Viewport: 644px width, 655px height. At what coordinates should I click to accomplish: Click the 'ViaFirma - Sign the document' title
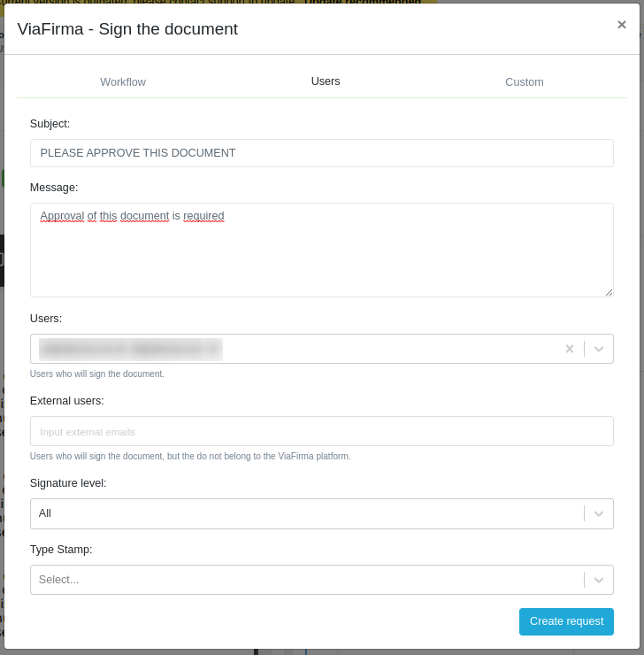point(127,29)
